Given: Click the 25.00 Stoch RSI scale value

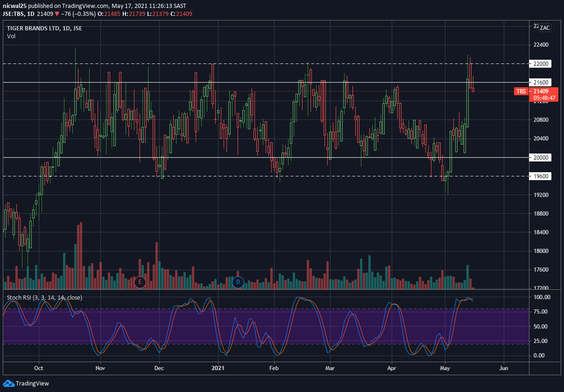Looking at the screenshot, I should tap(541, 341).
